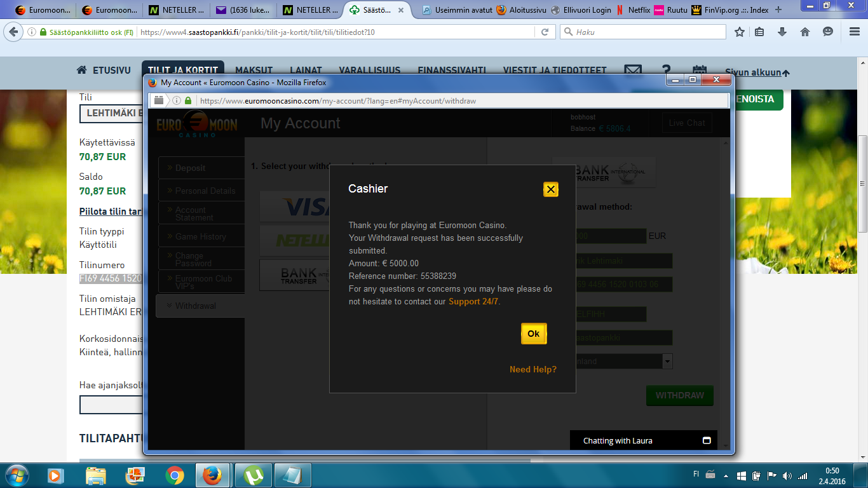Open the Ruutu bookmark
This screenshot has width=868, height=488.
coord(671,10)
